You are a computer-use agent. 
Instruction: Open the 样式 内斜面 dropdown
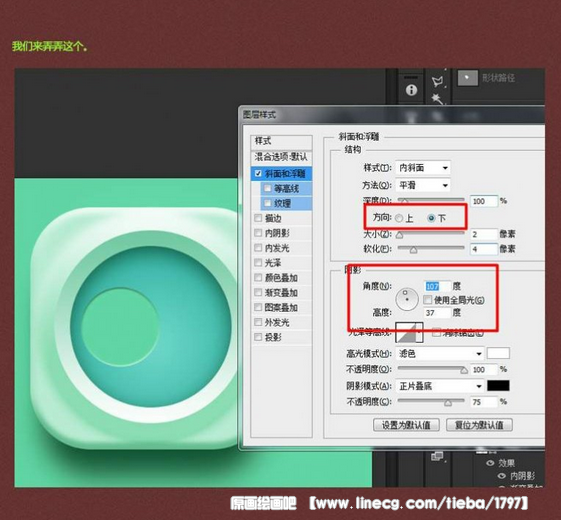click(x=423, y=167)
